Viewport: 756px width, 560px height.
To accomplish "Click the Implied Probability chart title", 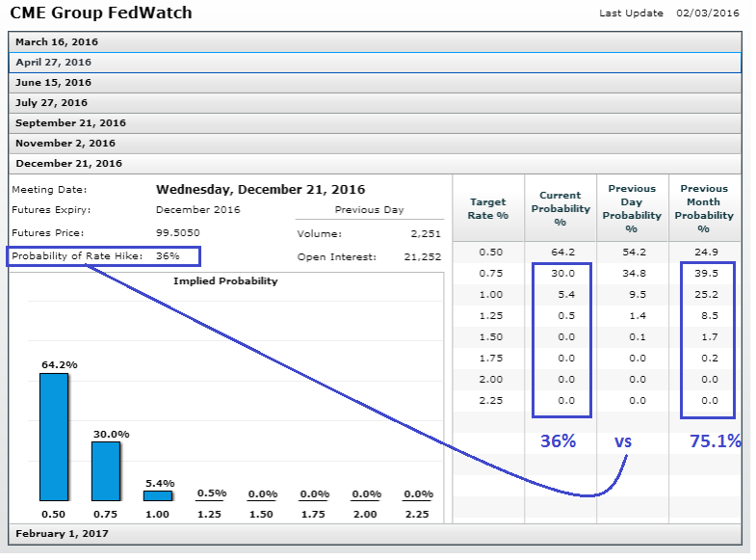I will click(225, 281).
